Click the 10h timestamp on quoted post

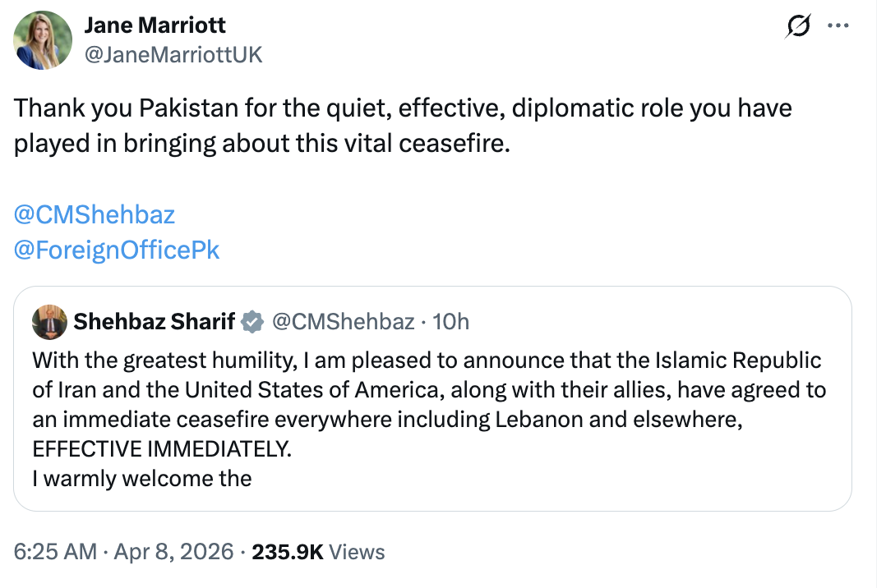[450, 322]
